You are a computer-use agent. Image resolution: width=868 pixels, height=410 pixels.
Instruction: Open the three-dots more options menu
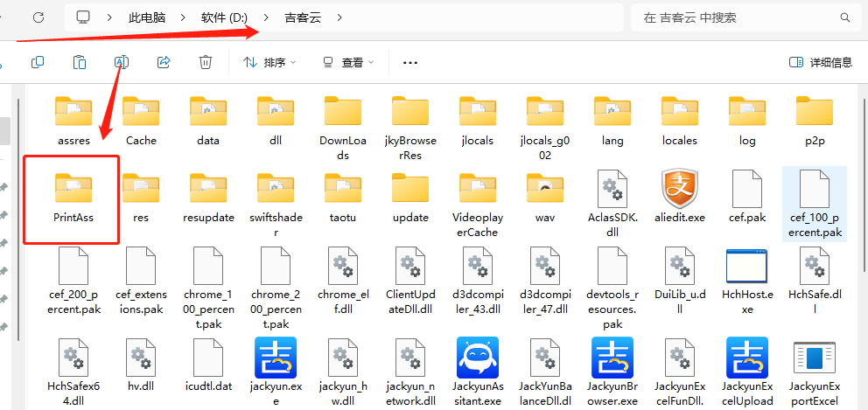tap(410, 63)
